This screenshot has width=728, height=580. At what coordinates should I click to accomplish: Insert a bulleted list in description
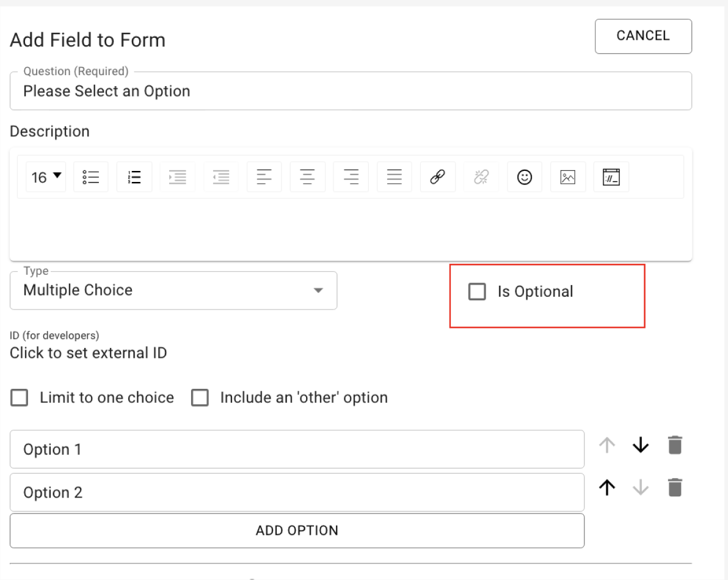point(91,177)
